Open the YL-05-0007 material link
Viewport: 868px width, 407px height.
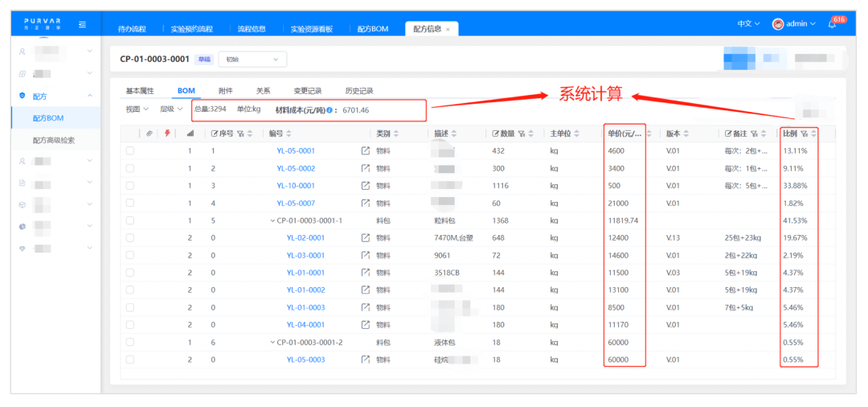coord(296,203)
